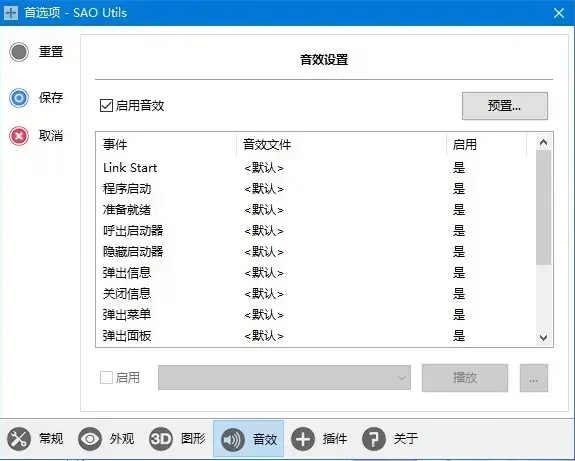
Task: Open the Plugins (插件) plus icon tab
Action: [303, 439]
